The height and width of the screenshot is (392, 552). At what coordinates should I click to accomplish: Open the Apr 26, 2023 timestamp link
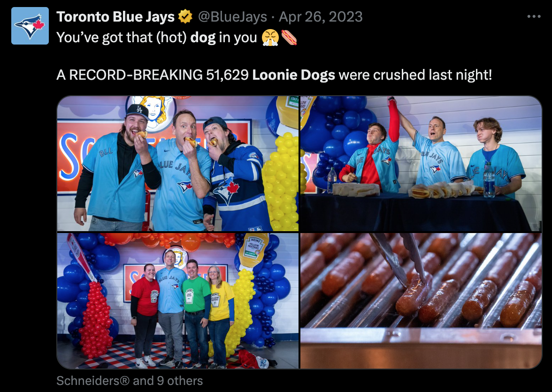(321, 16)
